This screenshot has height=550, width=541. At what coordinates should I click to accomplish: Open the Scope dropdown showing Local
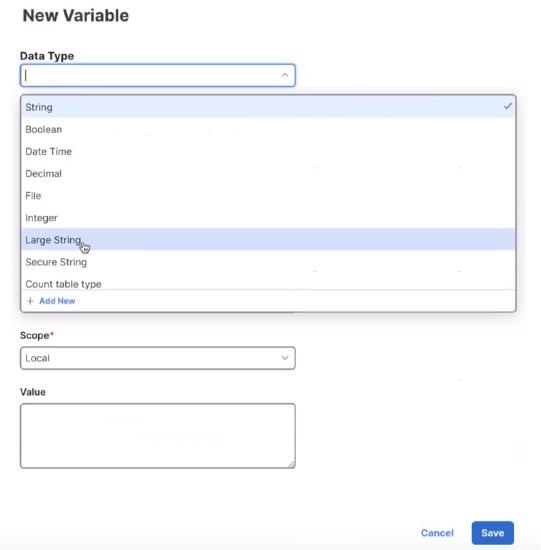(x=158, y=358)
